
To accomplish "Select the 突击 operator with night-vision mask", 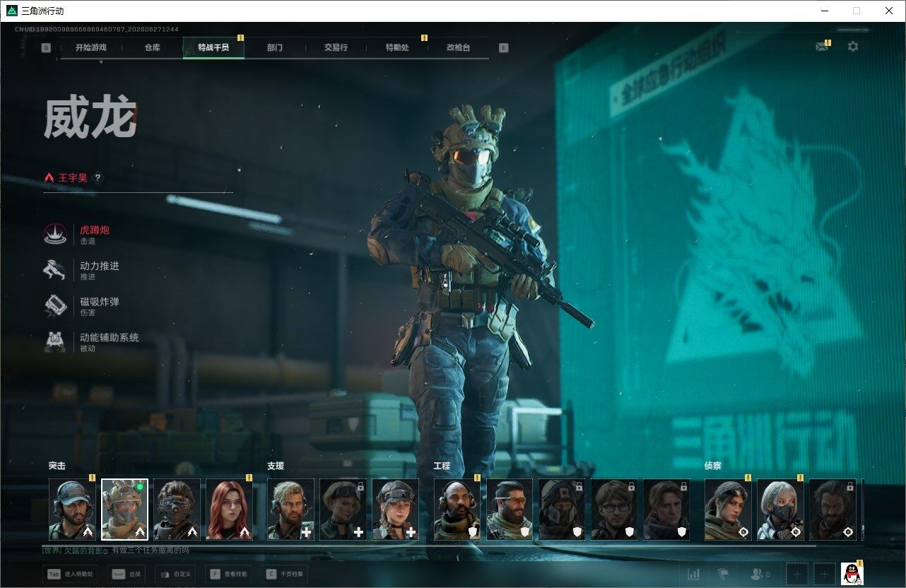I will tap(177, 510).
